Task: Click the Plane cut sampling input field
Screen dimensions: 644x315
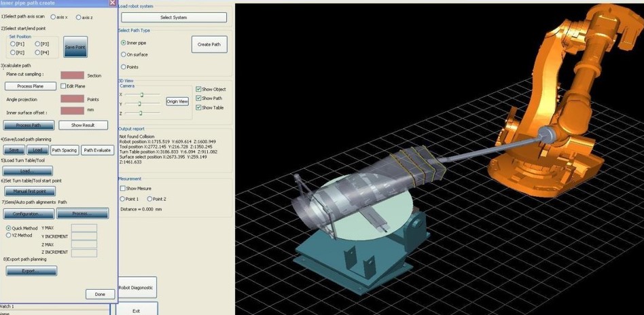Action: coord(72,75)
